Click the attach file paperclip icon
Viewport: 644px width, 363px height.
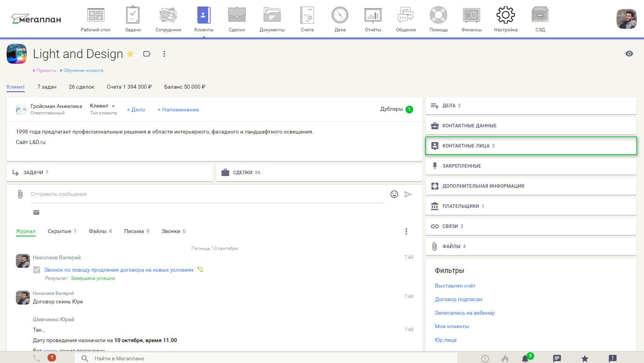click(20, 194)
